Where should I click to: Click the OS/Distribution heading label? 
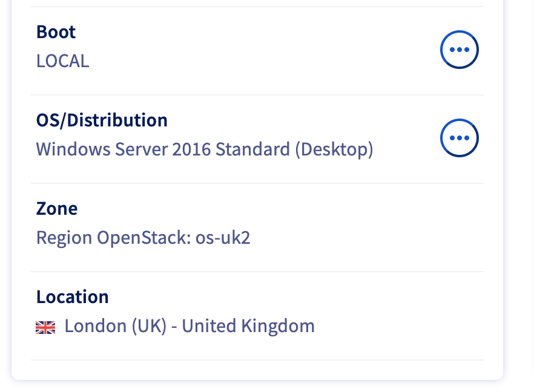[x=102, y=120]
